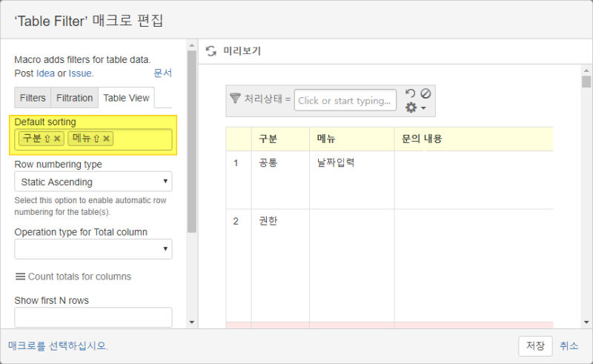The height and width of the screenshot is (364, 593).
Task: Click the 문의 내용 column header
Action: point(474,139)
